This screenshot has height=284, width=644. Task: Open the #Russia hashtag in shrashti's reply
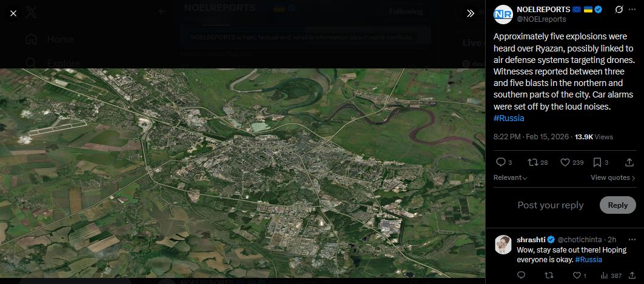tap(588, 260)
